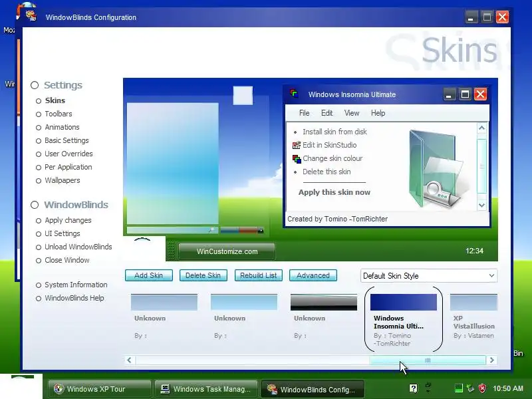
Task: Click the network connection tray icon
Action: click(x=470, y=388)
